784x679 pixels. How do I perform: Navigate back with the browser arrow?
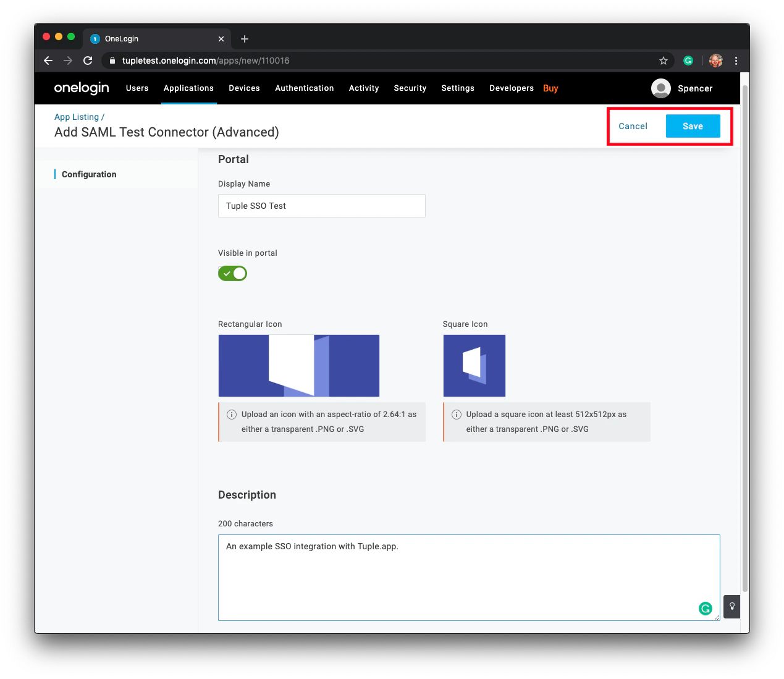pos(48,61)
